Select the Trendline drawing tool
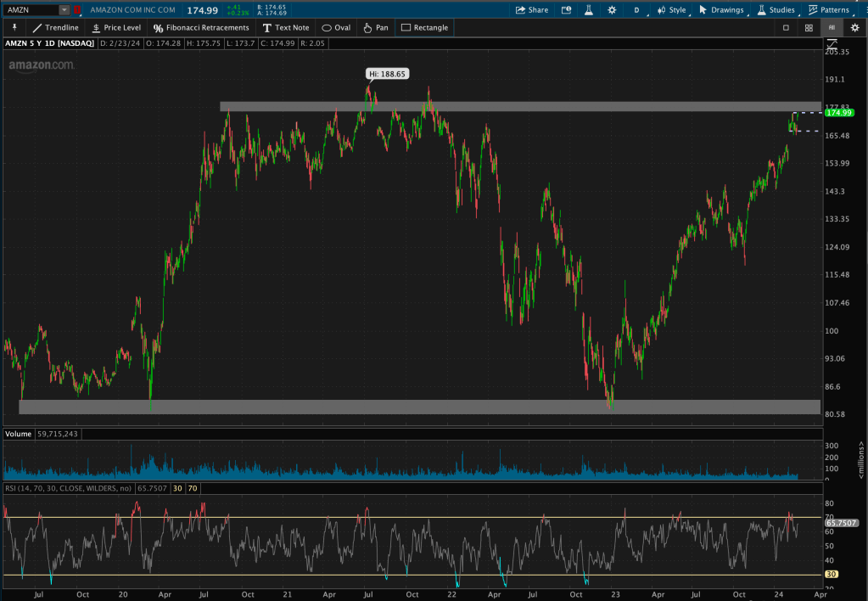This screenshot has width=868, height=601. coord(55,27)
